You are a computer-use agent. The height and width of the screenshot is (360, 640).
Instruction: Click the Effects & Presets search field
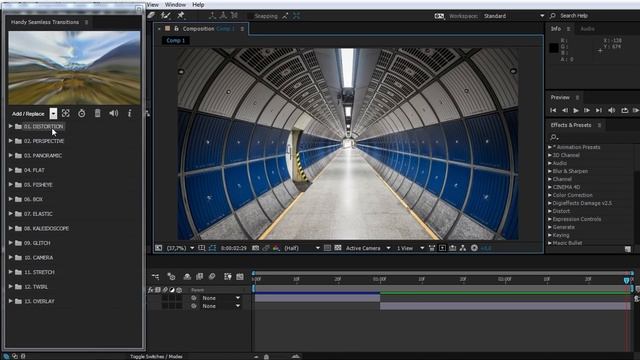click(x=594, y=137)
